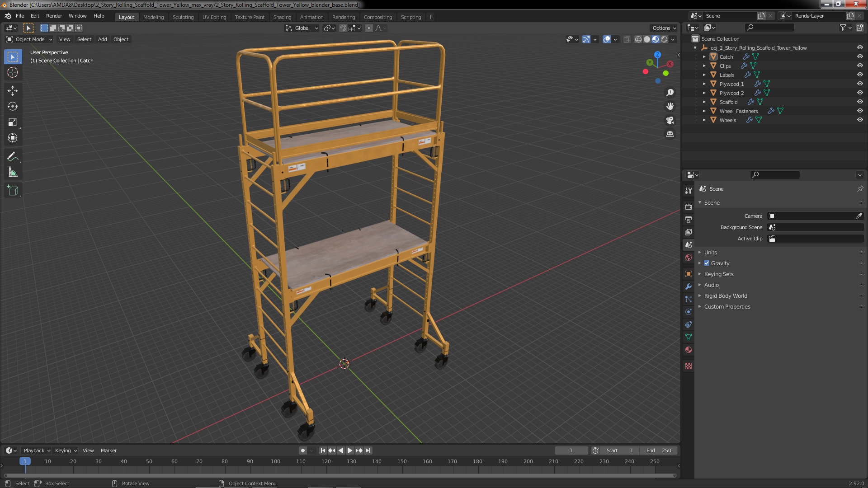Open the Add menu in the viewport
Screen dimensions: 868x488
coord(103,39)
